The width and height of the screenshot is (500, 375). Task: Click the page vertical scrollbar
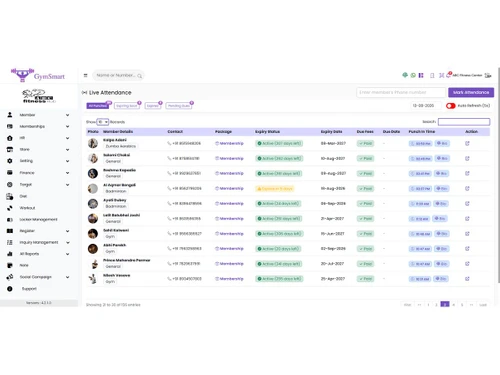pos(499,175)
